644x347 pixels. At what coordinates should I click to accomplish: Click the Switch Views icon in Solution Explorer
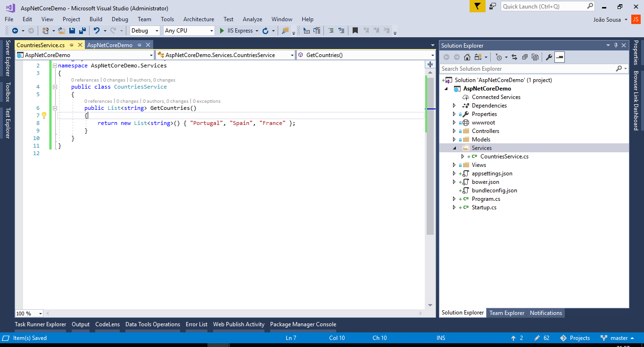click(x=478, y=57)
